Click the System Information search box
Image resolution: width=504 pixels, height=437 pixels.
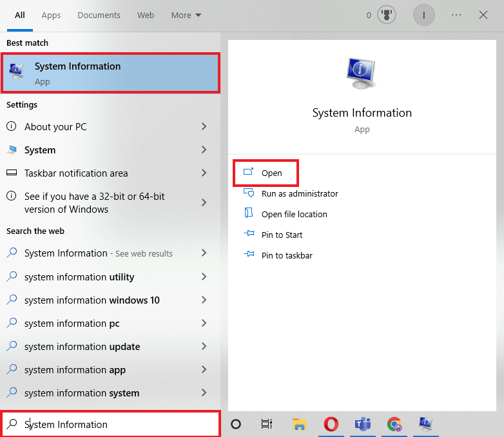point(113,424)
